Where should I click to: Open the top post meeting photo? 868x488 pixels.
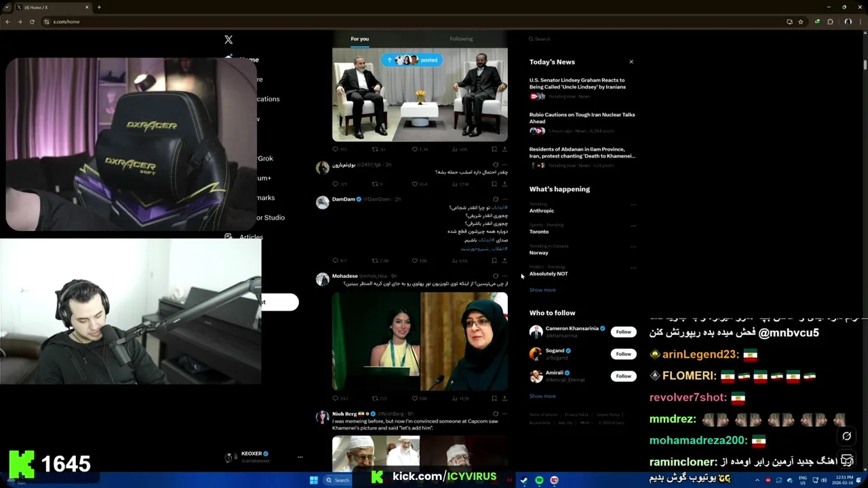pos(420,95)
